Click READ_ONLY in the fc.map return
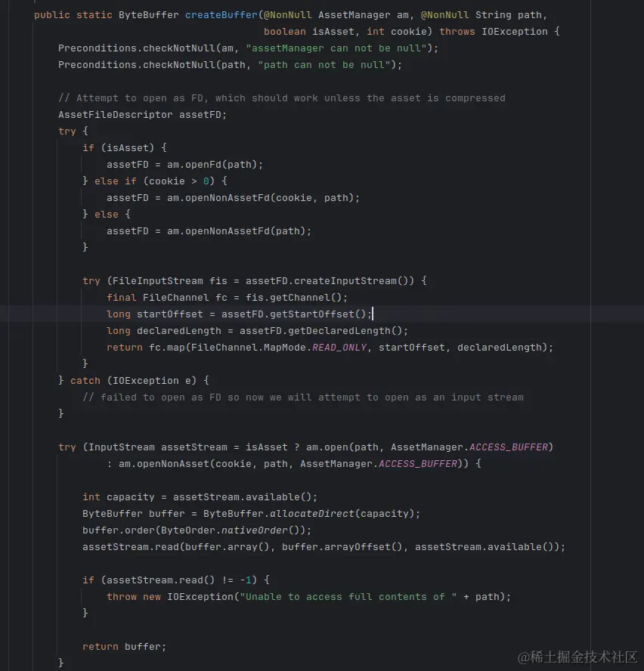 pos(339,348)
